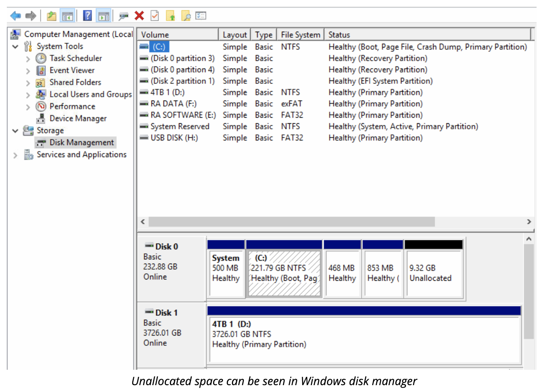This screenshot has height=392, width=540.
Task: Click the blue Back arrow in toolbar
Action: (15, 16)
